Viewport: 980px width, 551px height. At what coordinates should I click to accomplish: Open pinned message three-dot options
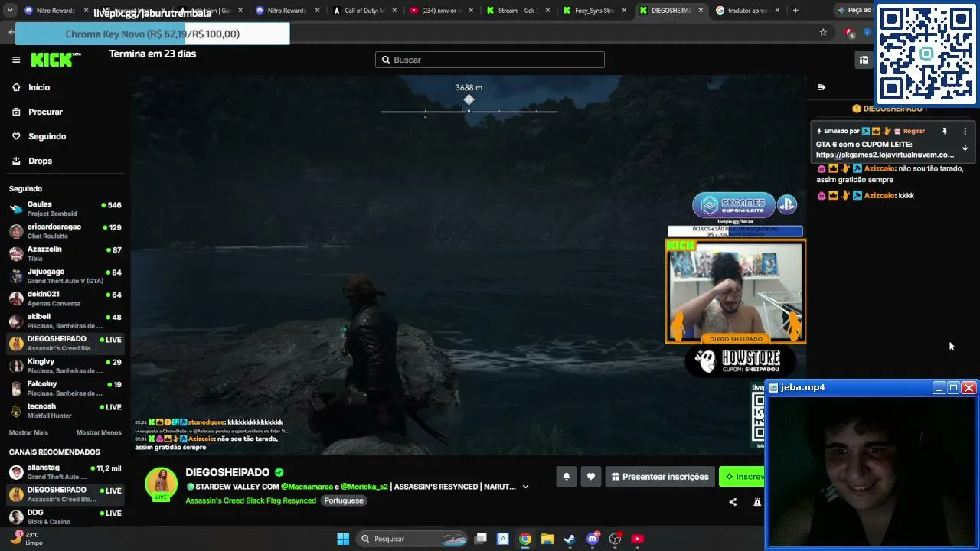point(965,131)
